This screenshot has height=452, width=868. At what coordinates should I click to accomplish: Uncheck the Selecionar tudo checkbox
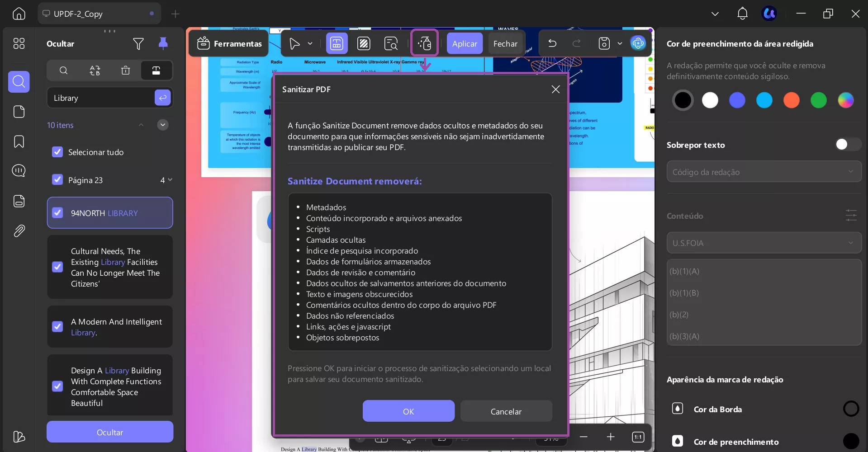57,152
